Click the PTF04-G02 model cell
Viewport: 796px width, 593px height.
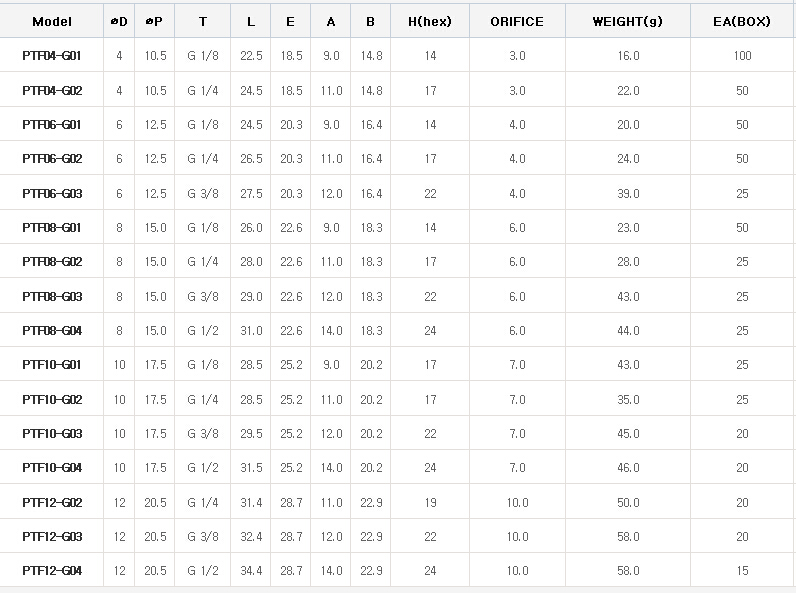pos(52,91)
